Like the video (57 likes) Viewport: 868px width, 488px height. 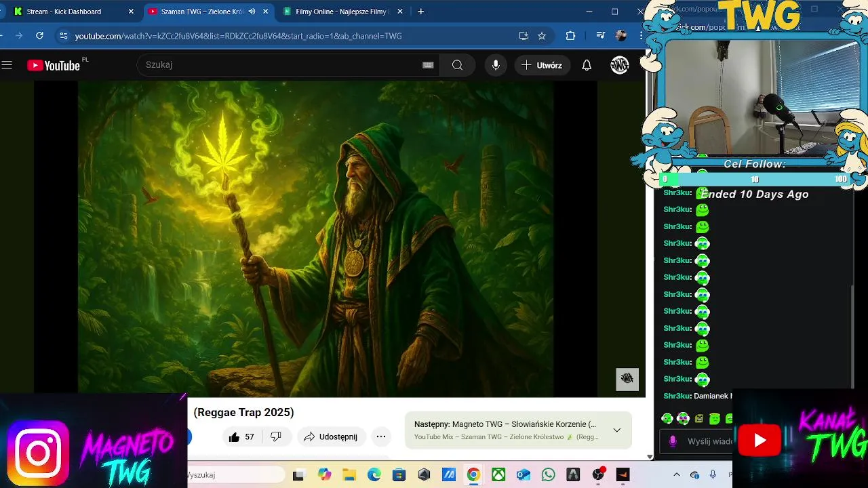pos(241,437)
